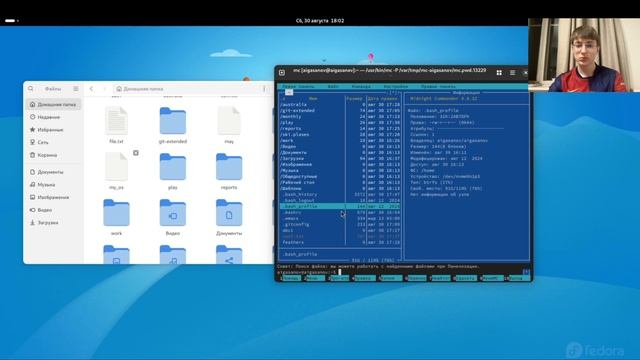This screenshot has height=360, width=640.
Task: Select the /git-extended directory row in mc
Action: (340, 110)
